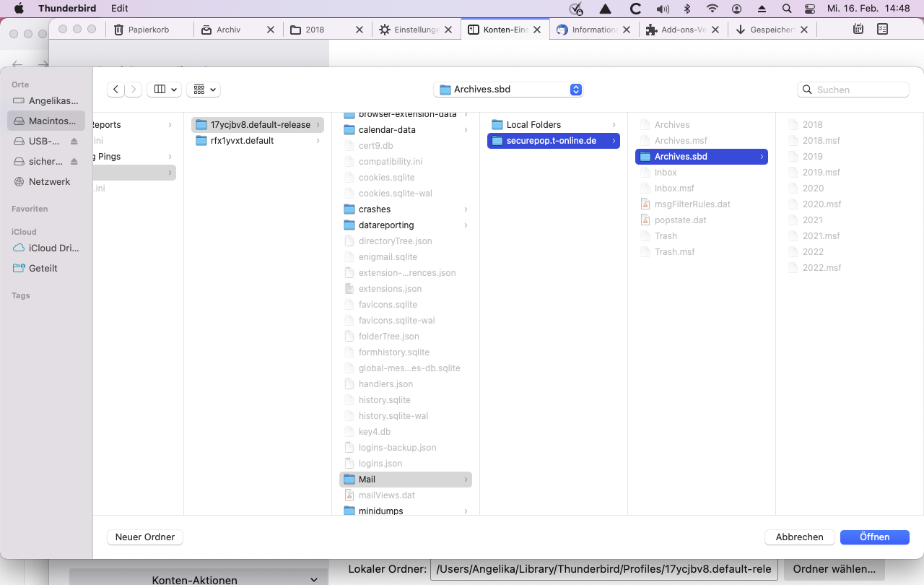924x585 pixels.
Task: Click the msgFilterRules.dat file
Action: point(702,204)
